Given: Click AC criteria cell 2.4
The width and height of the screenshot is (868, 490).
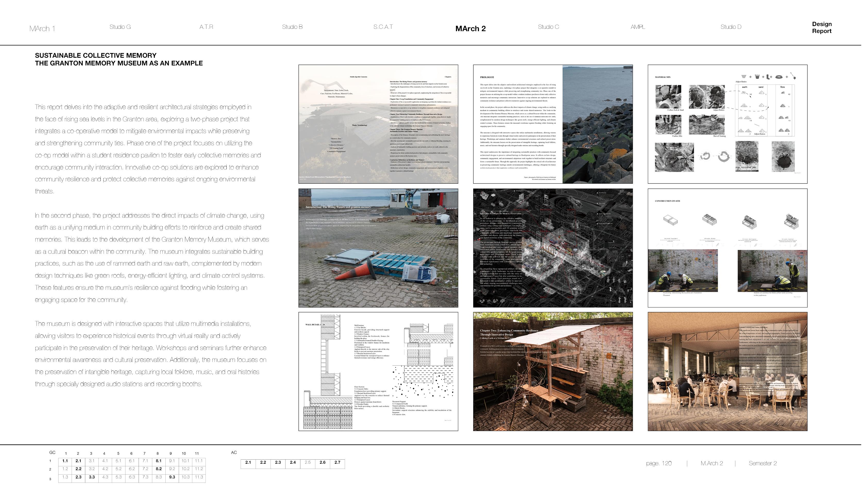Looking at the screenshot, I should pos(292,462).
